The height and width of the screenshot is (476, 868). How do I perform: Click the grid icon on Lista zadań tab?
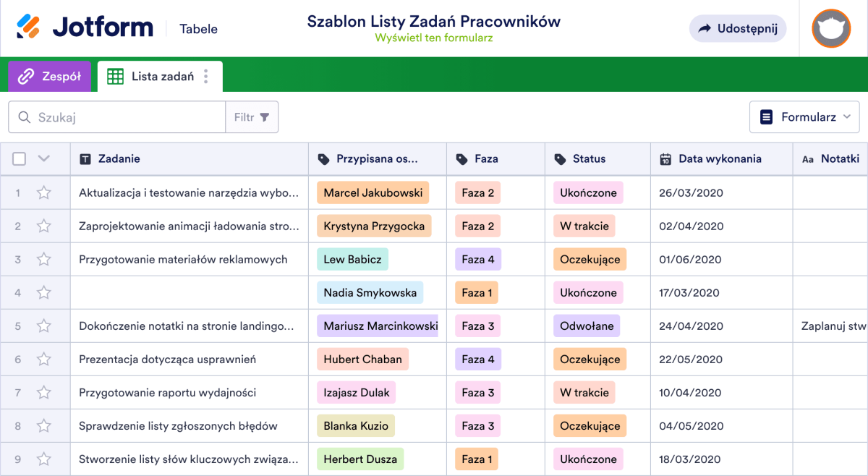tap(114, 76)
